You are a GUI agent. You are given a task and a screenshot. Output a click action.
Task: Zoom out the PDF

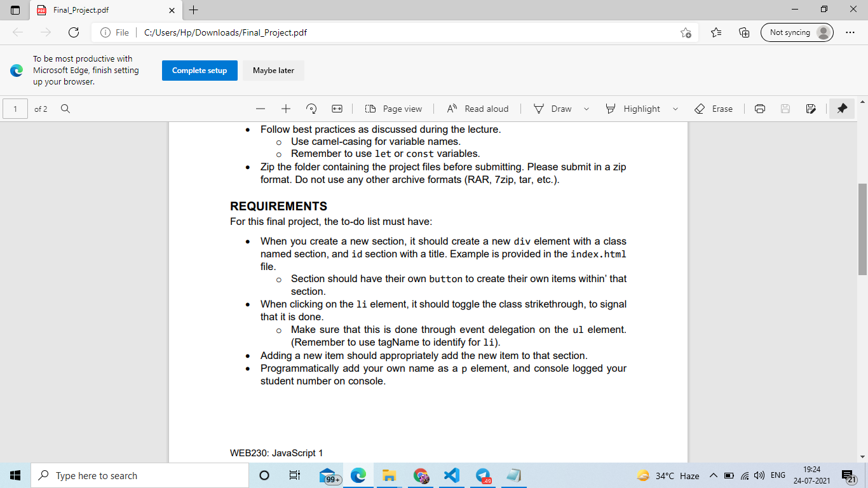261,109
